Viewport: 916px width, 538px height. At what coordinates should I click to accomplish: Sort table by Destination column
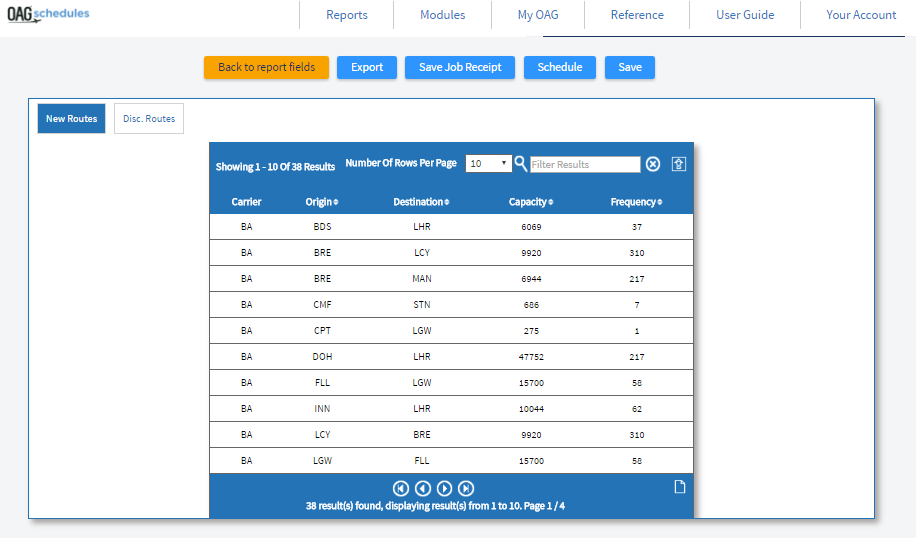click(x=420, y=202)
